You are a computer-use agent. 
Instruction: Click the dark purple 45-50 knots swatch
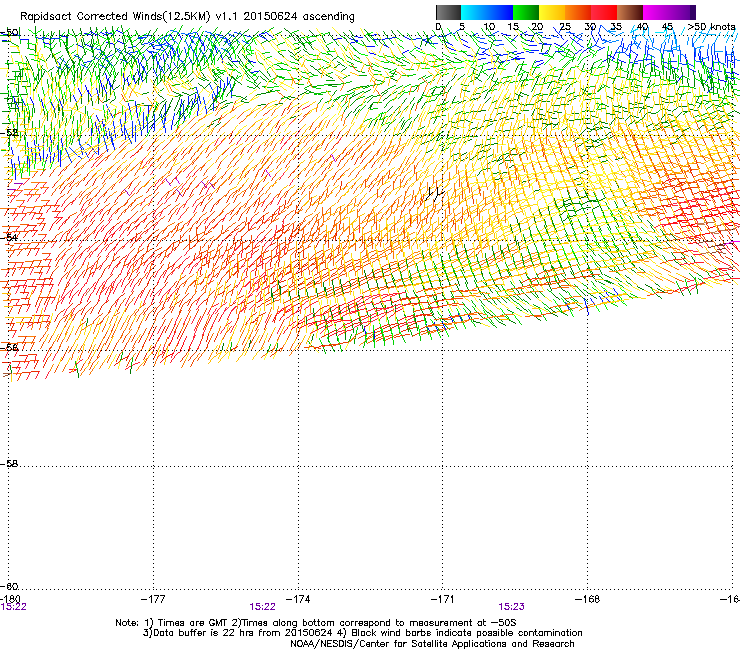(x=682, y=12)
